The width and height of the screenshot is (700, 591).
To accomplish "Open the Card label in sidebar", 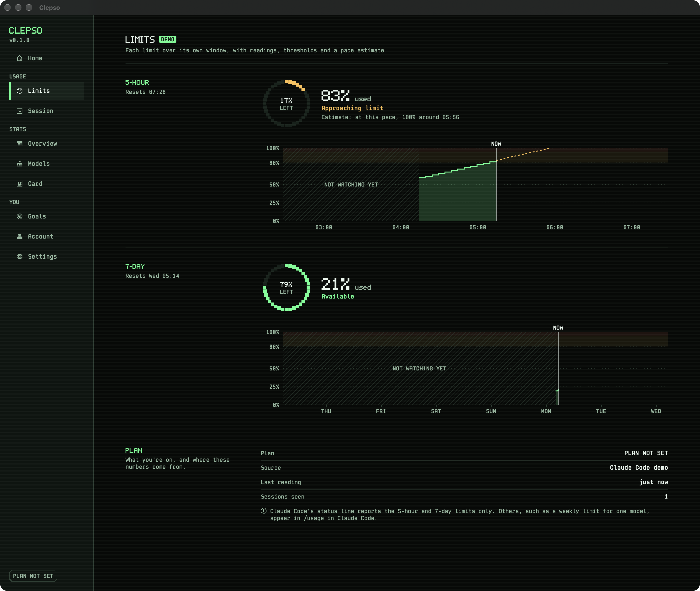I will [x=35, y=184].
